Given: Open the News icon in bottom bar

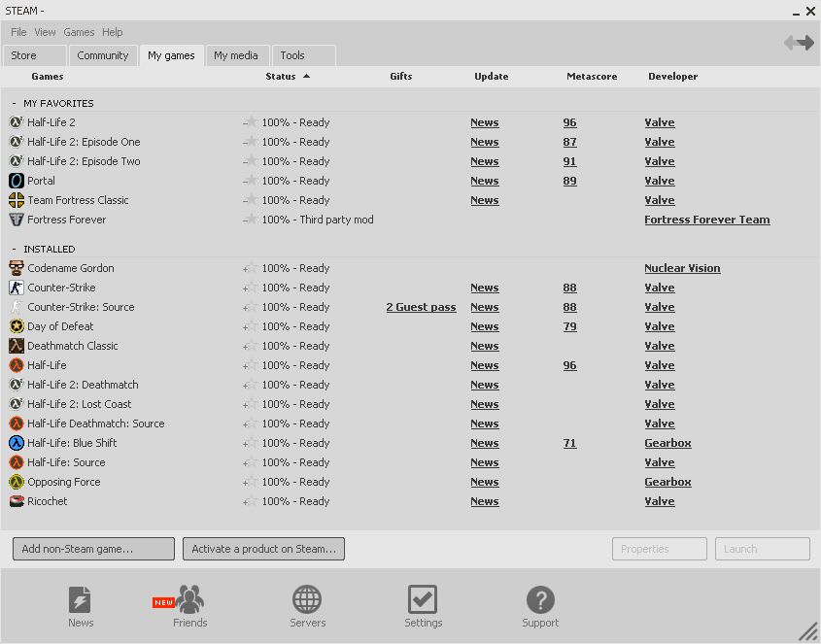Looking at the screenshot, I should point(80,599).
